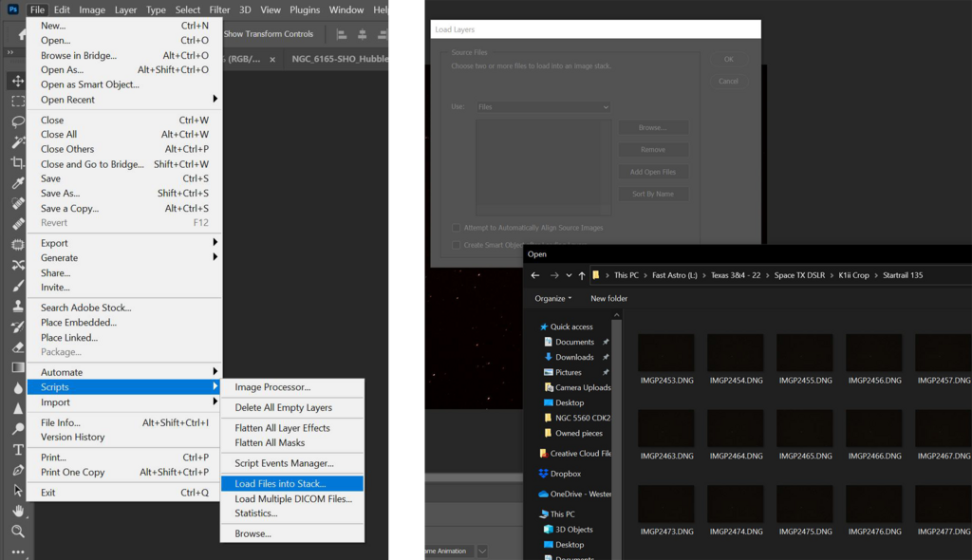The width and height of the screenshot is (972, 560).
Task: Check Create Smart Object after loading option
Action: point(457,245)
